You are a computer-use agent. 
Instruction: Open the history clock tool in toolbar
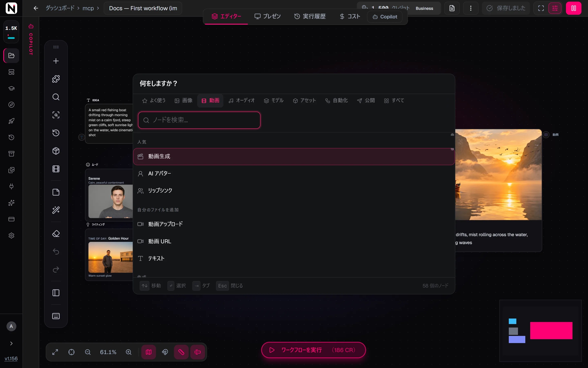(56, 133)
